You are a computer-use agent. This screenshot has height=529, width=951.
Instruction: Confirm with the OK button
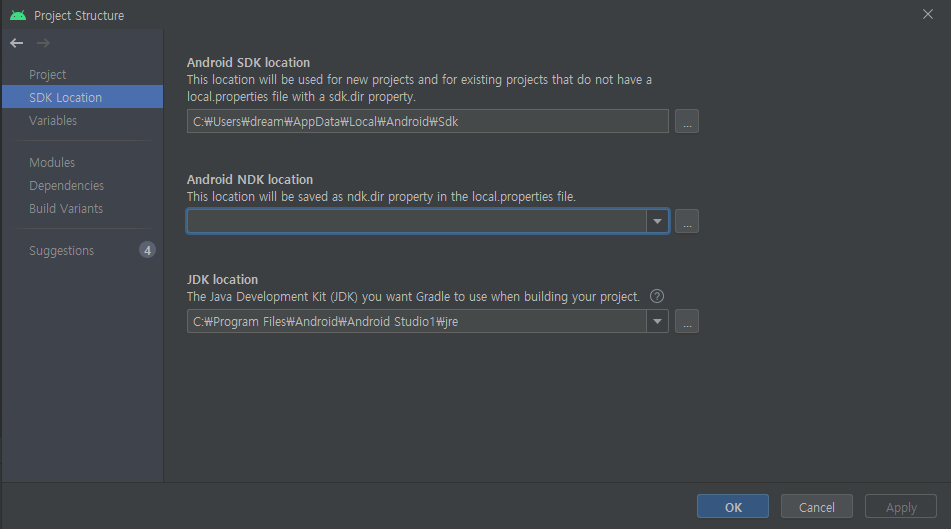click(733, 507)
